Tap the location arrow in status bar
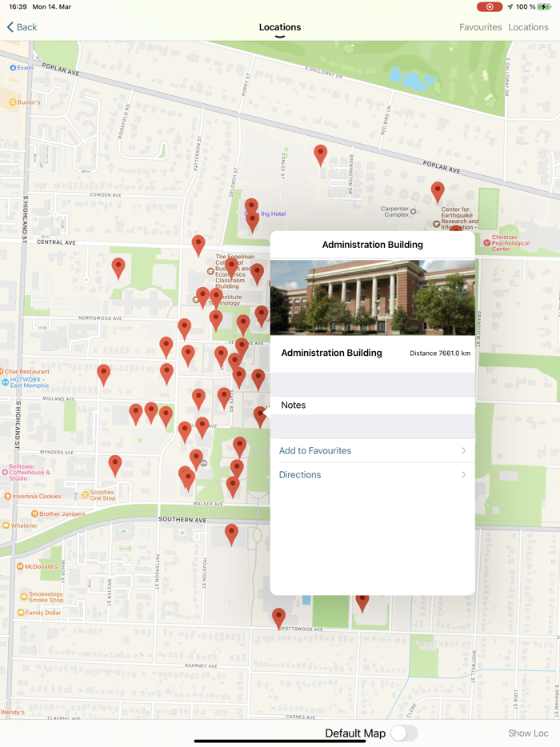The width and height of the screenshot is (560, 747). tap(510, 6)
